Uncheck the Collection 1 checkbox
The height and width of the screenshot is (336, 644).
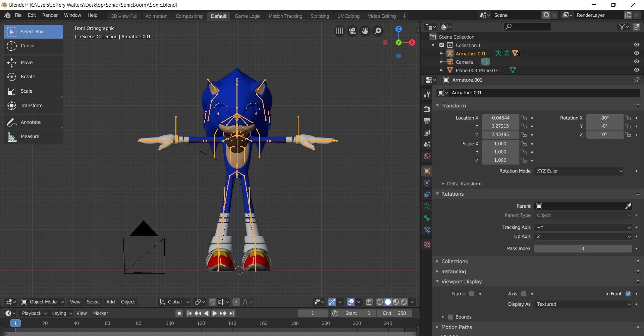[x=441, y=45]
